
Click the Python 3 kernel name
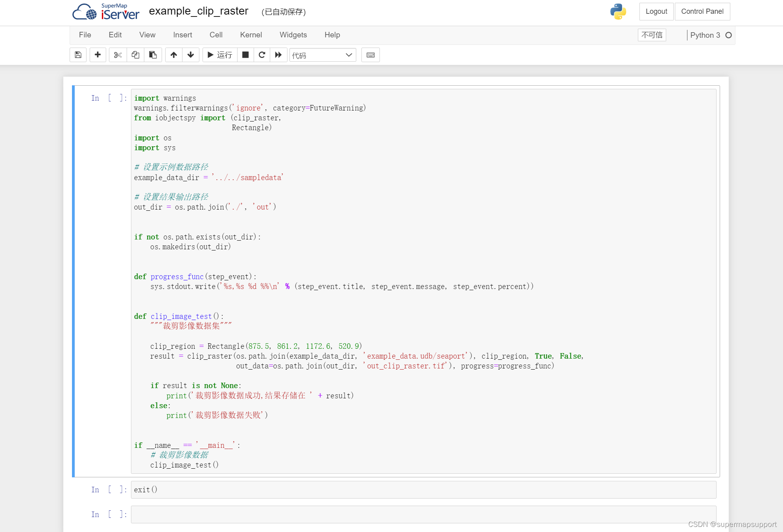coord(705,35)
